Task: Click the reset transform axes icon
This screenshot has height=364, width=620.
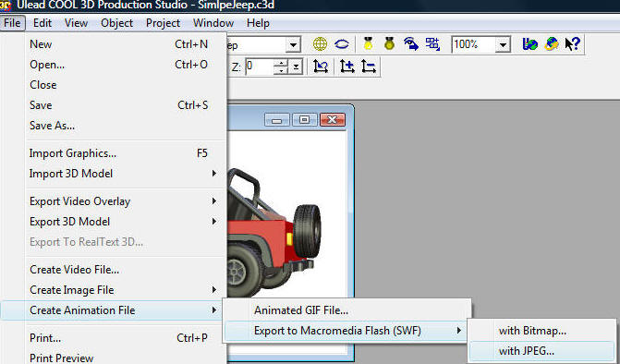Action: (x=321, y=66)
